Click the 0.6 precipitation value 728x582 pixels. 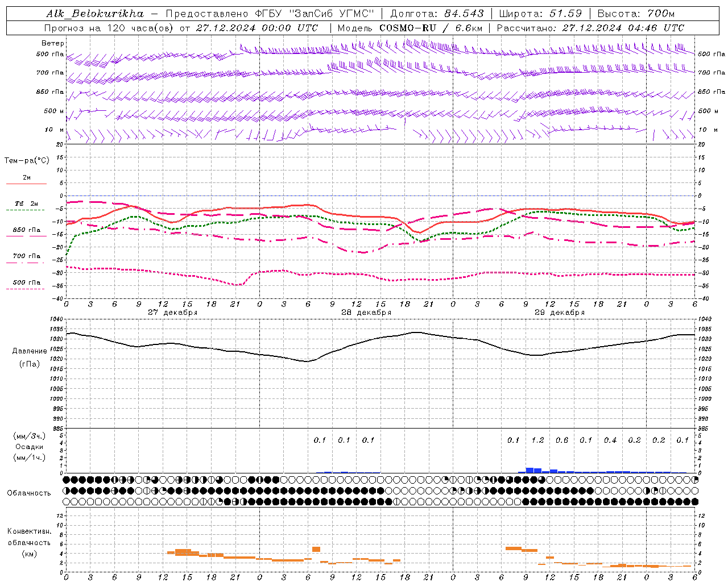click(x=562, y=440)
